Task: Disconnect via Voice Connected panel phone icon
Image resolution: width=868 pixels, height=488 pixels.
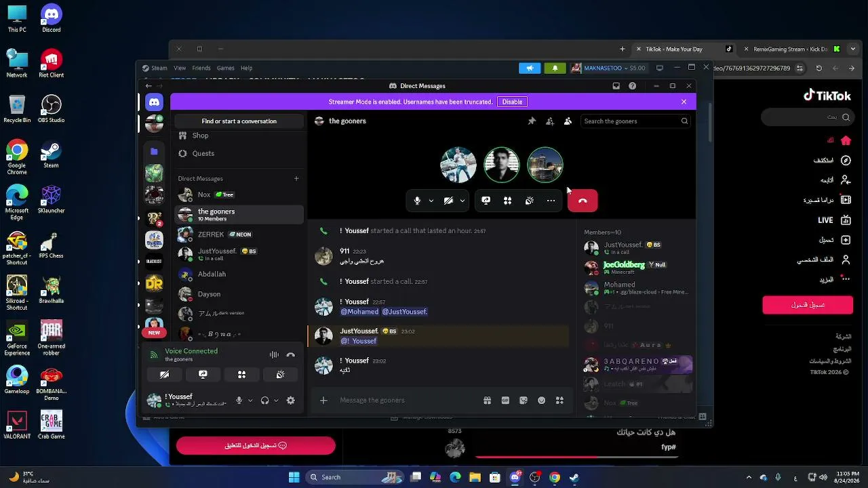Action: coord(290,354)
